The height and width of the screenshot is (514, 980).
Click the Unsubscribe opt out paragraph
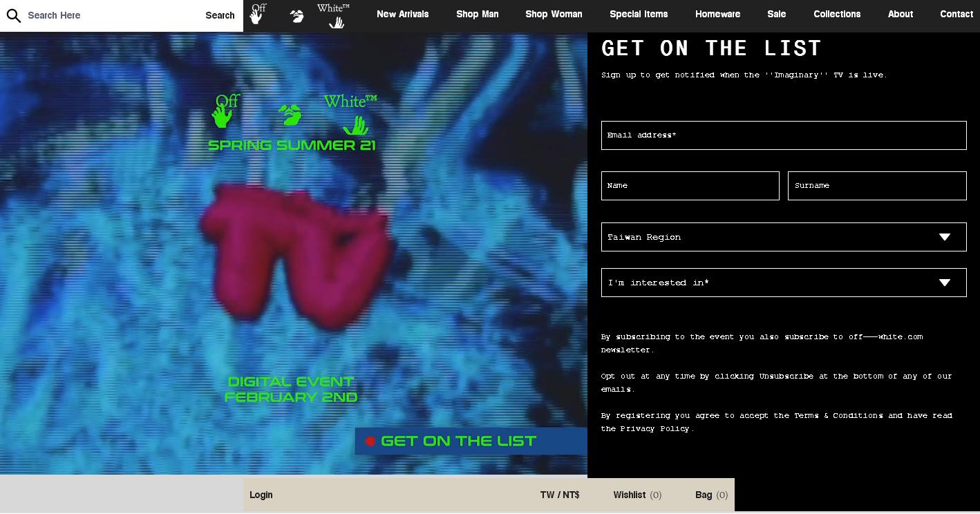click(x=777, y=383)
